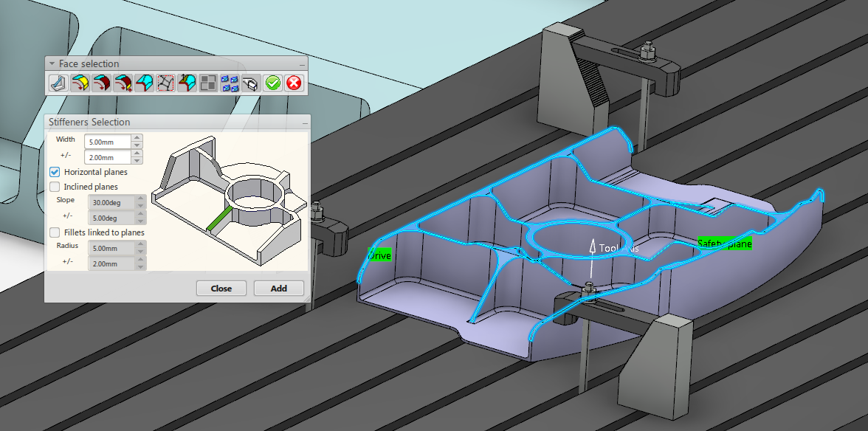Click the Stiffeners Selection stiffener preview image

pos(229,199)
